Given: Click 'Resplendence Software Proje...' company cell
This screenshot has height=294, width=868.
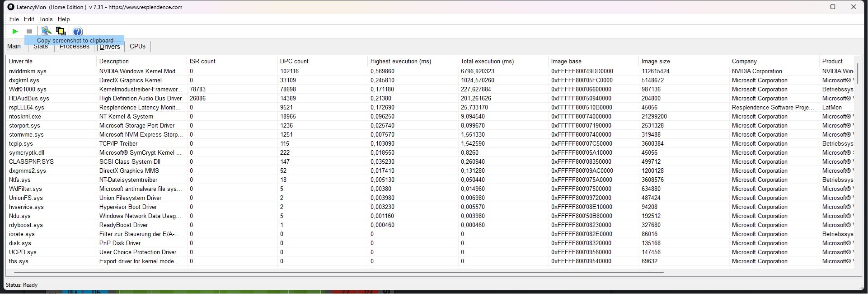Looking at the screenshot, I should click(x=773, y=107).
